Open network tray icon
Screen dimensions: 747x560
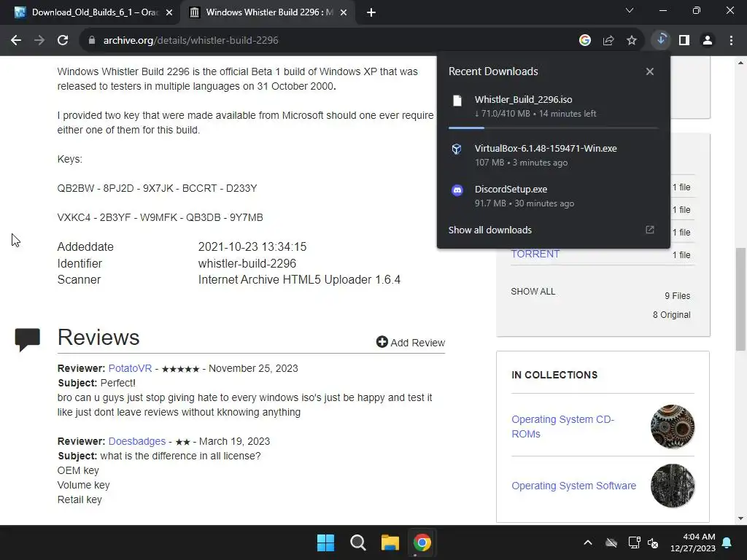click(x=634, y=542)
